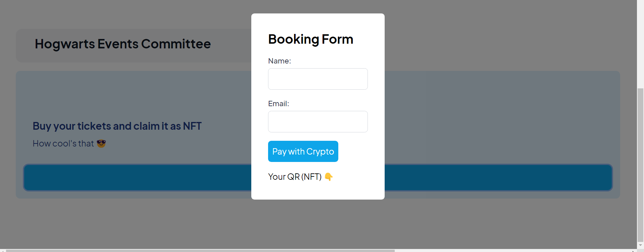Focus the Email input field
Viewport: 644px width, 252px height.
318,122
